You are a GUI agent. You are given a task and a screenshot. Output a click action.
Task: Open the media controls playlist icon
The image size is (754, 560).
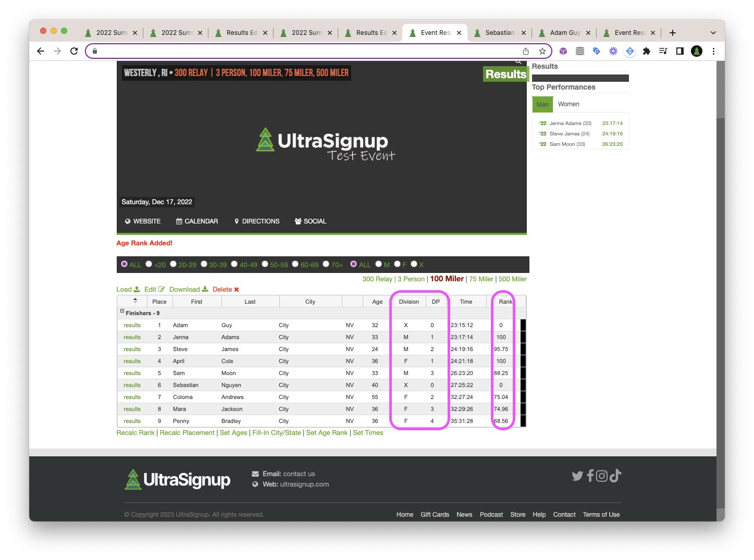[x=663, y=51]
